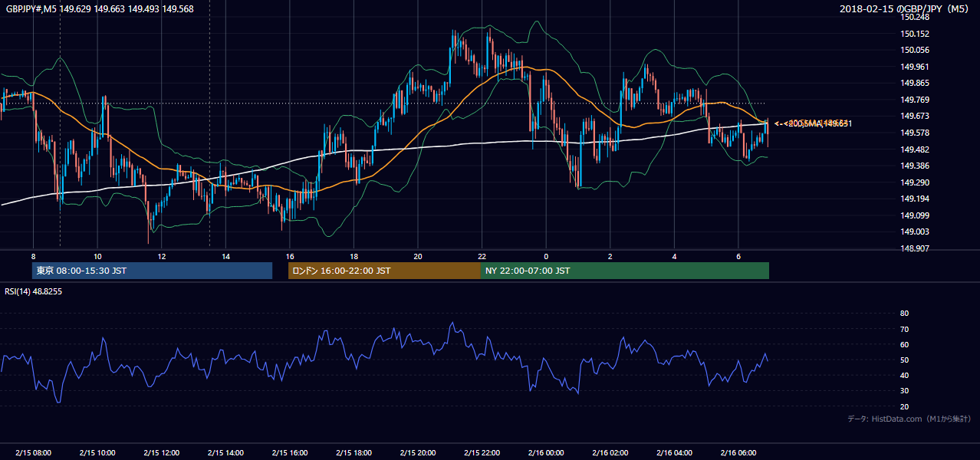
Task: Click the bottom time label 2/16 06:00
Action: [738, 453]
